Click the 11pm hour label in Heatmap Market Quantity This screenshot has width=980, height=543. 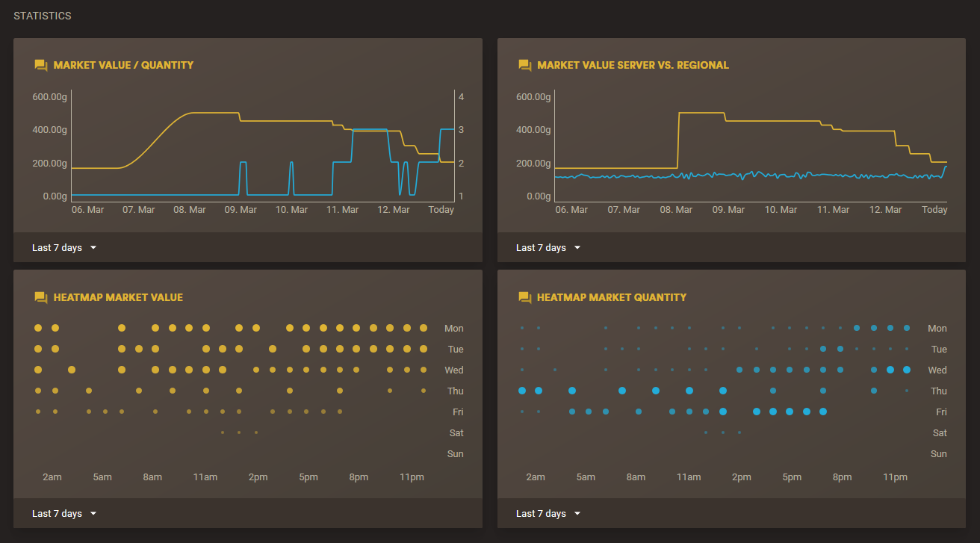click(896, 477)
